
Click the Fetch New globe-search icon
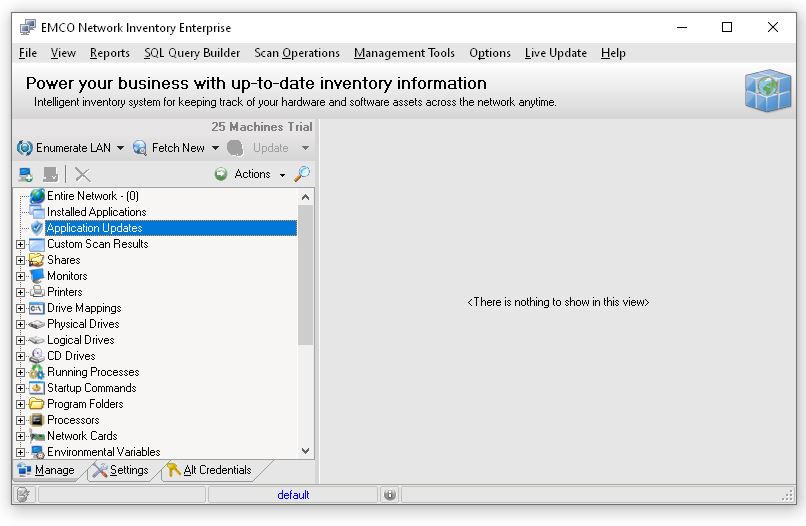coord(139,148)
